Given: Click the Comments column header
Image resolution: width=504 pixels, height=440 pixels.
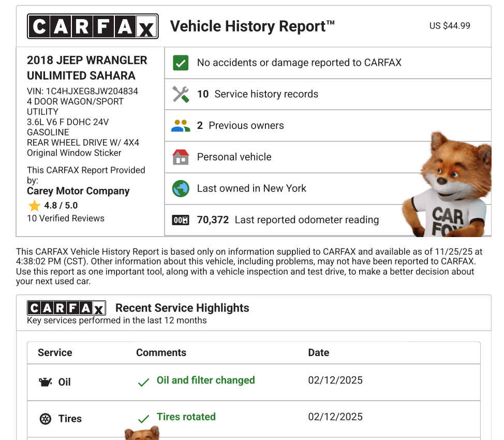Looking at the screenshot, I should pos(161,353).
